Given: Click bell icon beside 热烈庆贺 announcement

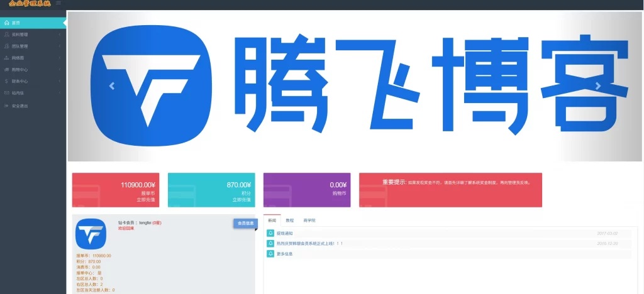Looking at the screenshot, I should pyautogui.click(x=270, y=243).
